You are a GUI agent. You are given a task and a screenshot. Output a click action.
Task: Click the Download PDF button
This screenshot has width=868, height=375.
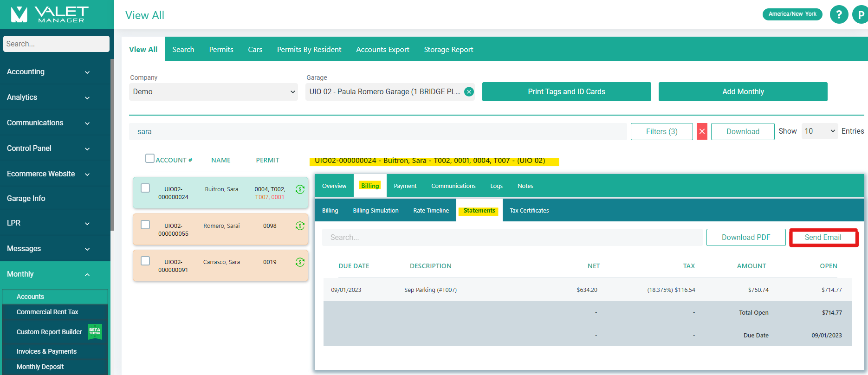[x=745, y=238]
